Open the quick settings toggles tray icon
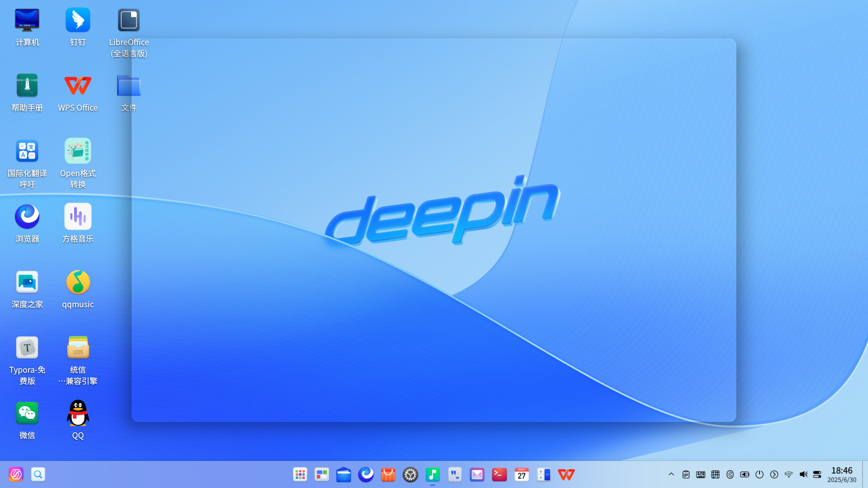This screenshot has height=488, width=868. tap(817, 474)
